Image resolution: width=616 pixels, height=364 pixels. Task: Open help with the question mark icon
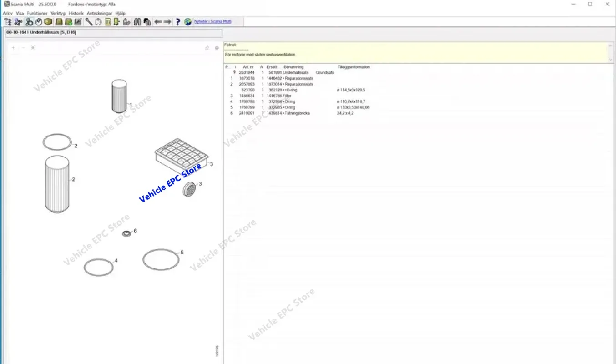[178, 22]
